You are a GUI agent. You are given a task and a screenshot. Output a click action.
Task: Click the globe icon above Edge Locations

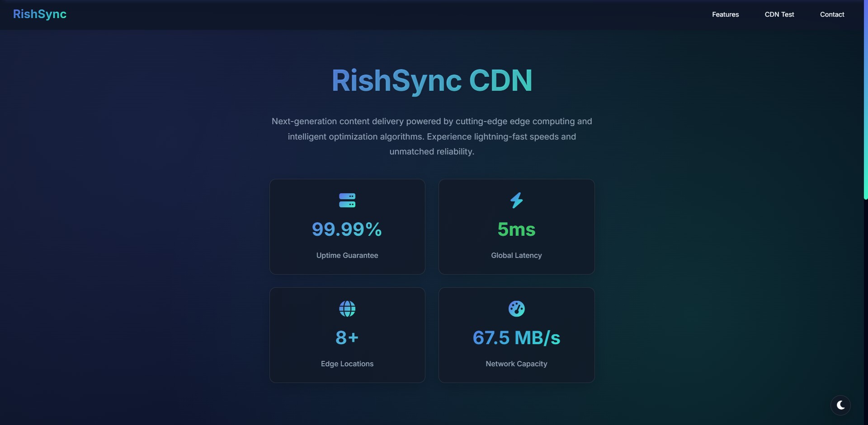click(347, 308)
